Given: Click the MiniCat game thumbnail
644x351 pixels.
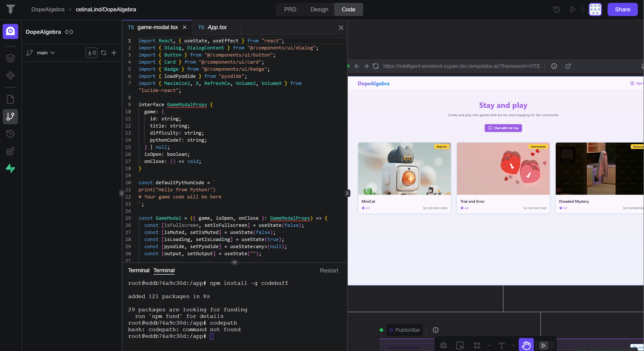Looking at the screenshot, I should pyautogui.click(x=404, y=168).
